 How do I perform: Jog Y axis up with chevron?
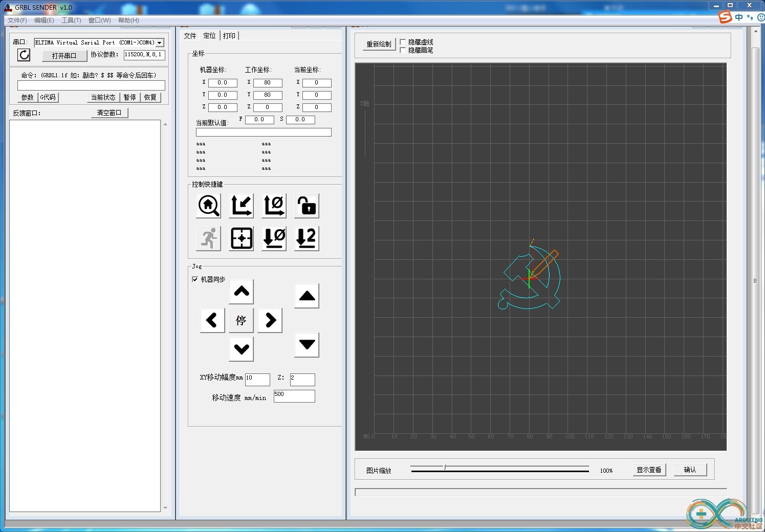click(x=242, y=292)
